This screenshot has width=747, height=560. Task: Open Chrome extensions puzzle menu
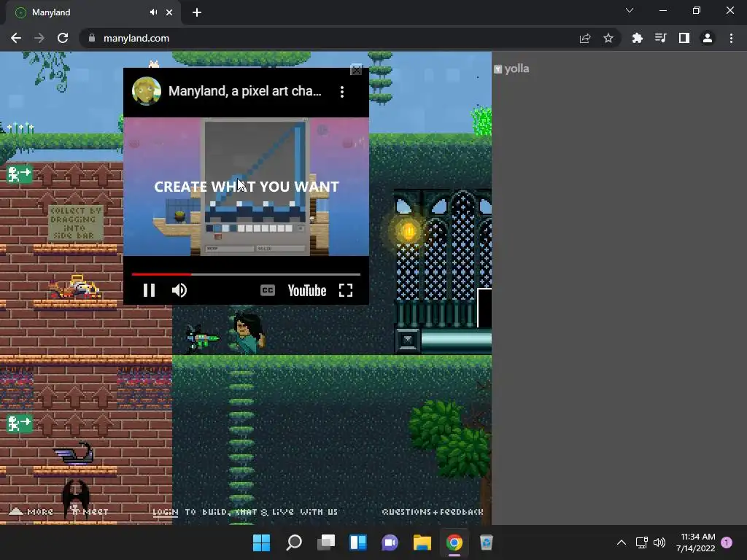point(638,38)
